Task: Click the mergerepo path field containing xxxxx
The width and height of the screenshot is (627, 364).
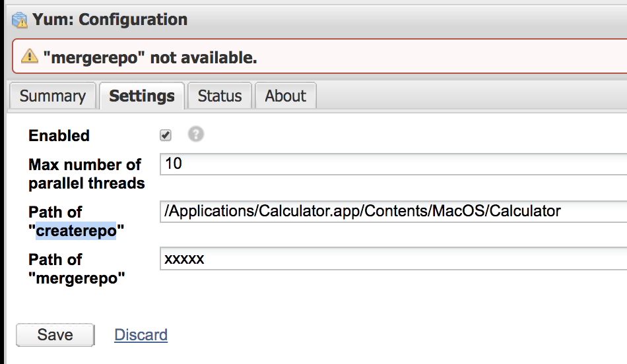Action: (393, 259)
